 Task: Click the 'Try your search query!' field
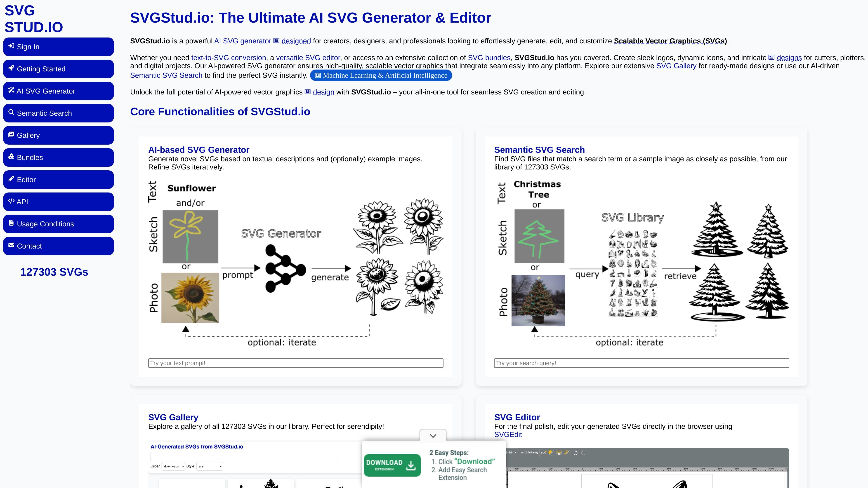[x=642, y=363]
